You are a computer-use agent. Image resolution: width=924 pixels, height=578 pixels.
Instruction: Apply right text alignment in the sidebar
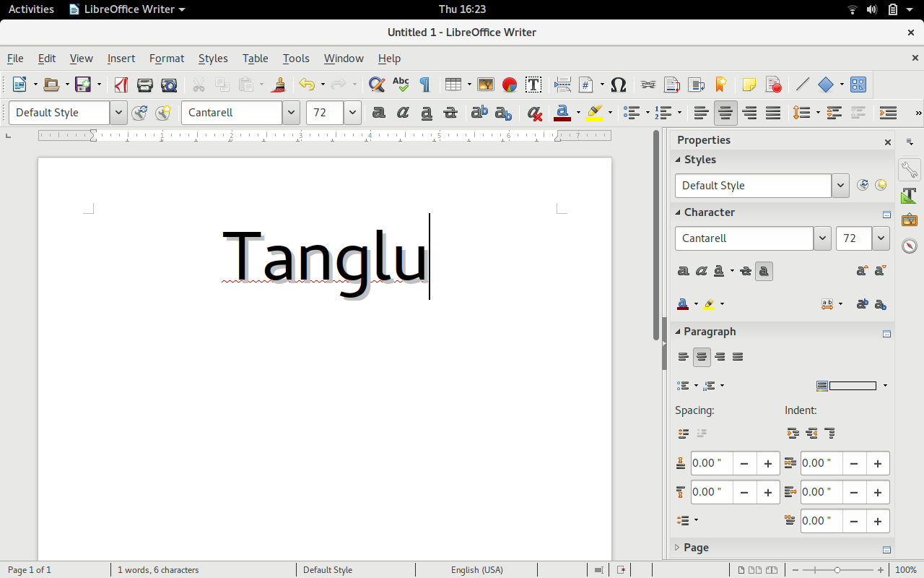tap(720, 356)
